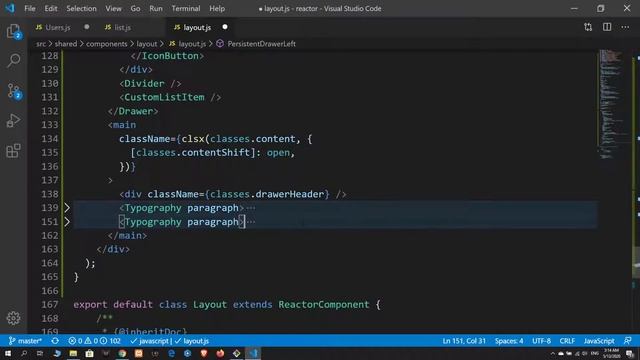The height and width of the screenshot is (360, 640).
Task: Click 'classes.drawerHeader' on line 138
Action: [267, 194]
